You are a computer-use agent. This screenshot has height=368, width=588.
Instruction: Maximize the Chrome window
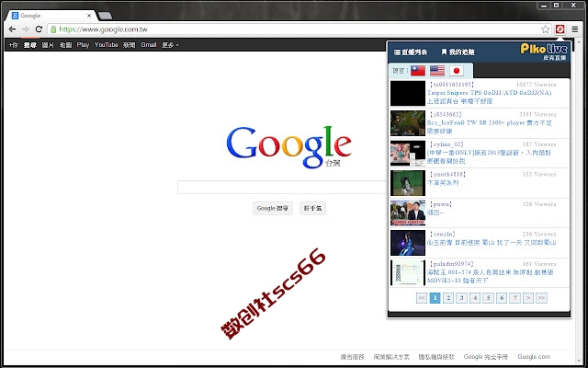click(x=557, y=6)
